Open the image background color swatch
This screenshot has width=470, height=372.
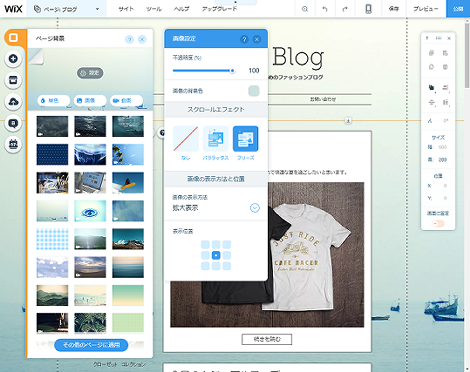(254, 91)
